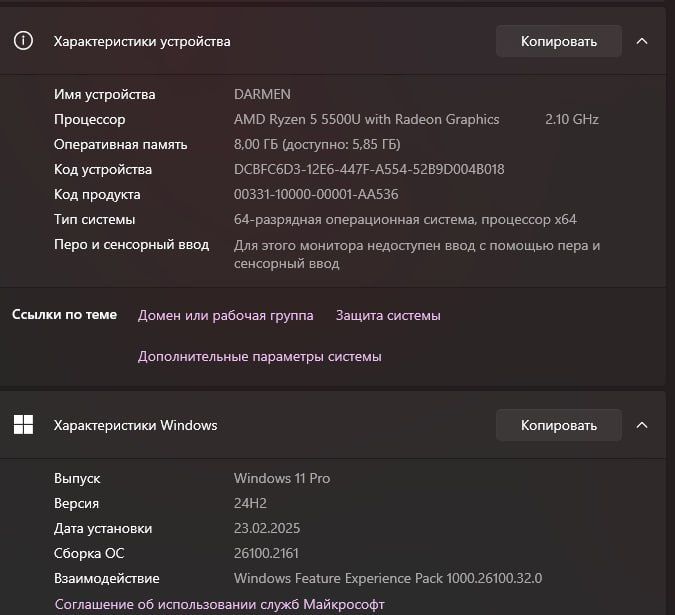Open the Домен или рабочая группа link
675x615 pixels.
tap(226, 315)
